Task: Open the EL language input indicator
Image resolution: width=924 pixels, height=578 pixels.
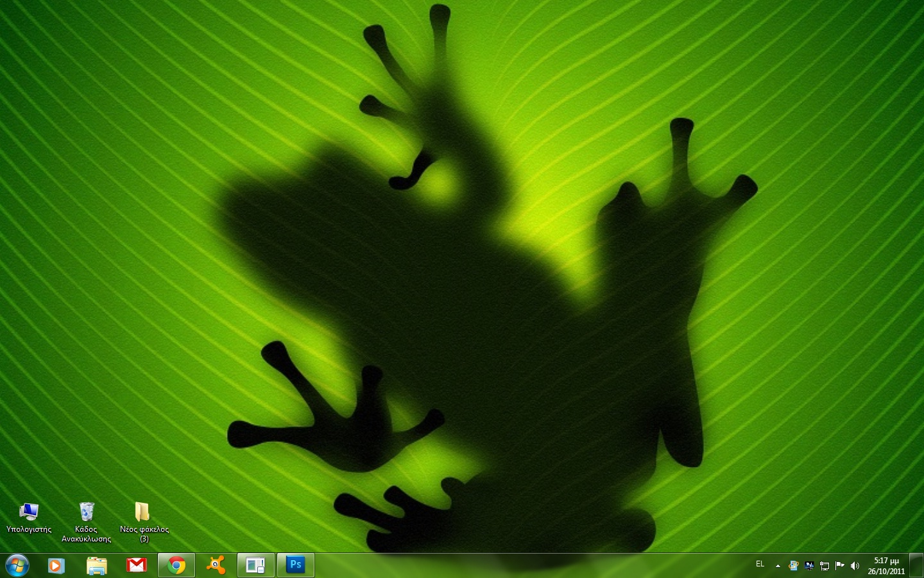Action: pyautogui.click(x=760, y=565)
